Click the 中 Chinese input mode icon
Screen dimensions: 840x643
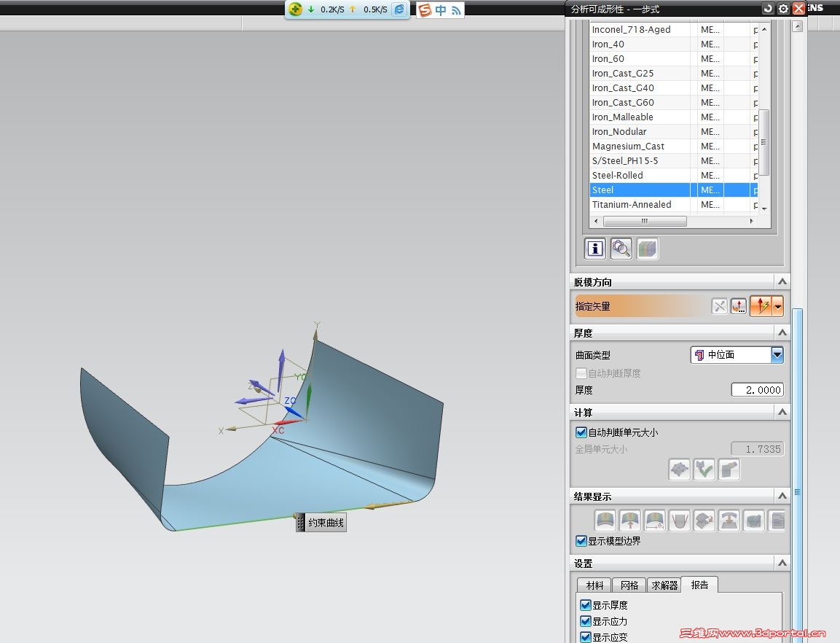click(x=441, y=9)
